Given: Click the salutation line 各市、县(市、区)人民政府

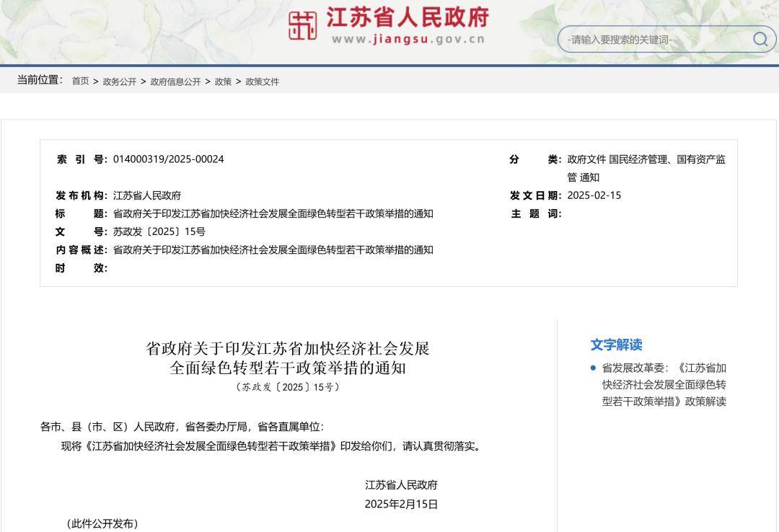Looking at the screenshot, I should [182, 427].
